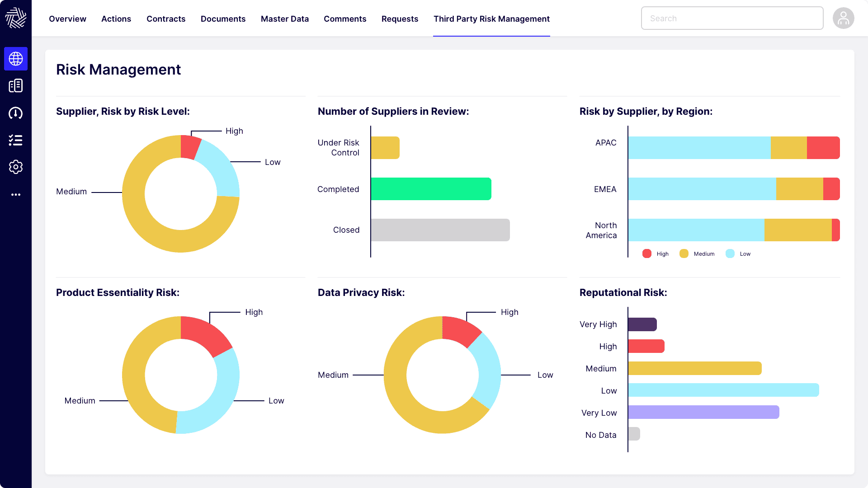
Task: Open the Requests page
Action: click(400, 19)
